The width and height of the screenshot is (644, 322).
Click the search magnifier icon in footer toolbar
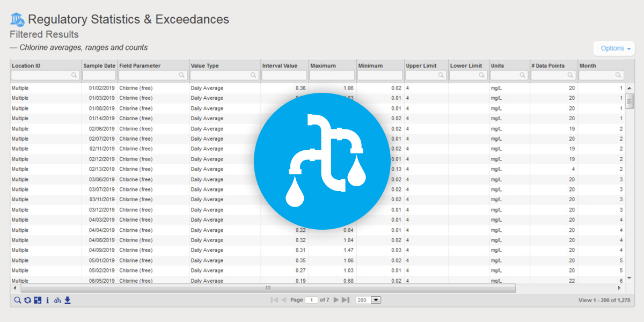coord(17,300)
